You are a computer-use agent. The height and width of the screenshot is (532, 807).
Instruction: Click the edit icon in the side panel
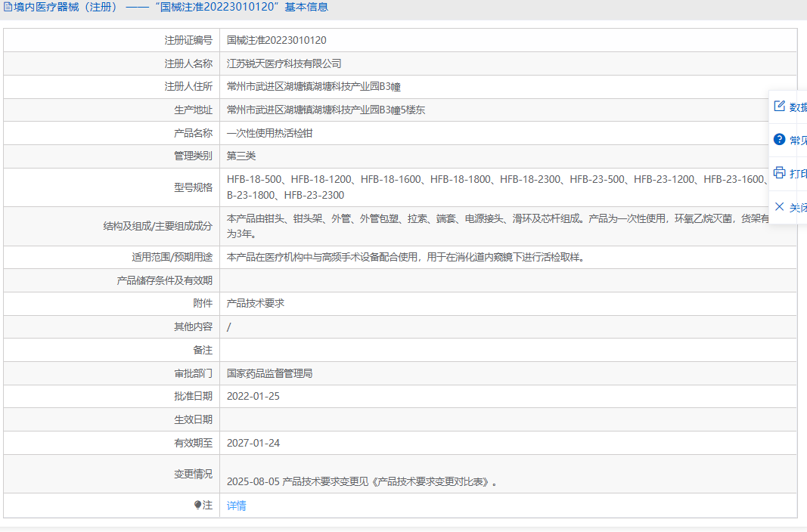(779, 107)
